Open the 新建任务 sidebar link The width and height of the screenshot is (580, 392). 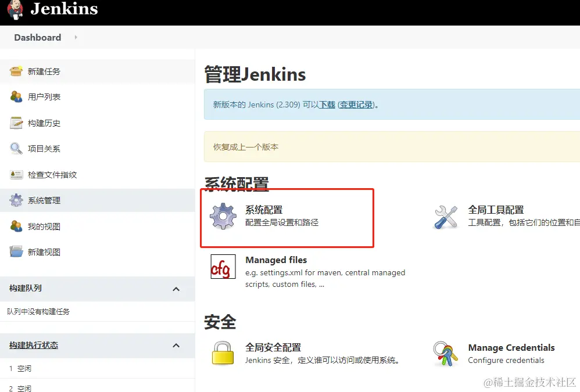(44, 71)
